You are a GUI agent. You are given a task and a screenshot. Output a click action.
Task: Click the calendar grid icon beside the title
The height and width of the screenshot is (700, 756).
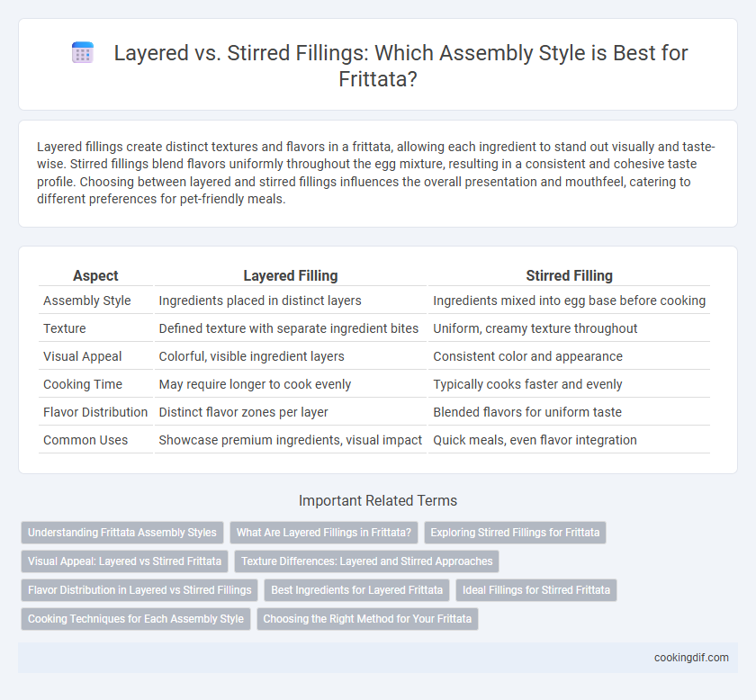[83, 52]
